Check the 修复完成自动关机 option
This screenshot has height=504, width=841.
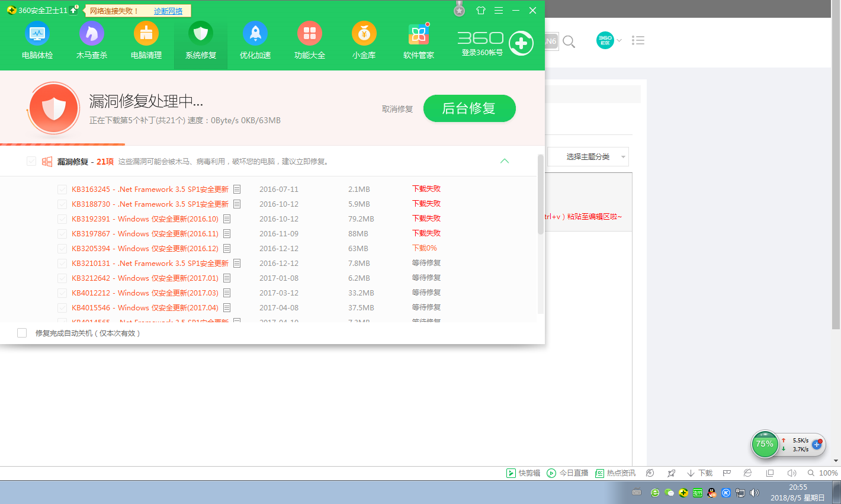(x=22, y=333)
